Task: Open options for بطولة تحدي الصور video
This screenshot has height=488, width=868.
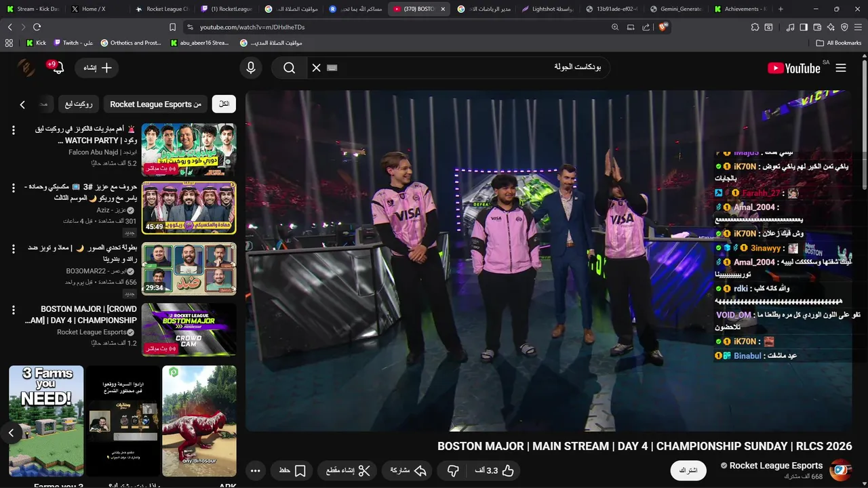Action: point(13,249)
